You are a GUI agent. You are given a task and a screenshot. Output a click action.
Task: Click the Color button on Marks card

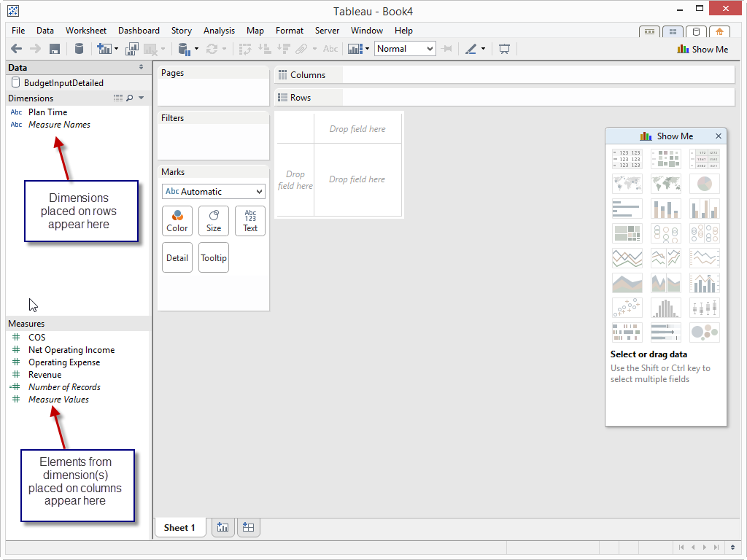click(x=177, y=221)
